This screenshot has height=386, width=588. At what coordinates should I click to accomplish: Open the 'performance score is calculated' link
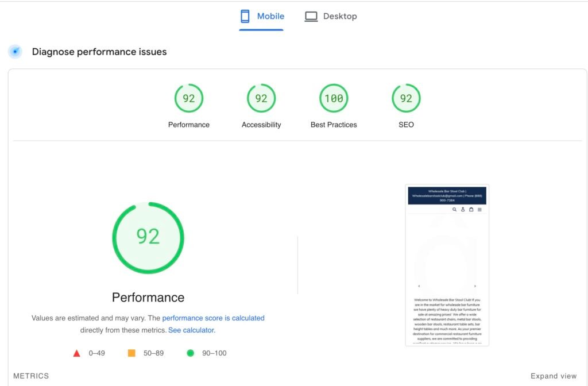[x=213, y=318]
